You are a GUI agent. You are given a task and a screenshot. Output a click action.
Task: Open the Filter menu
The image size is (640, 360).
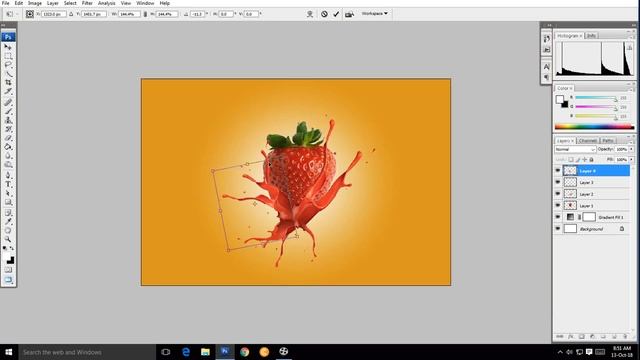pos(87,3)
